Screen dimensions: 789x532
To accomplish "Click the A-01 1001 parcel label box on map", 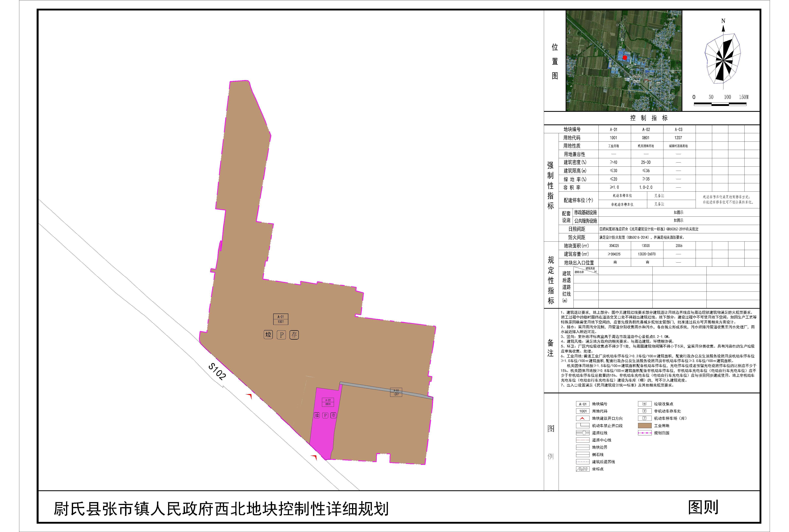I will pyautogui.click(x=281, y=319).
